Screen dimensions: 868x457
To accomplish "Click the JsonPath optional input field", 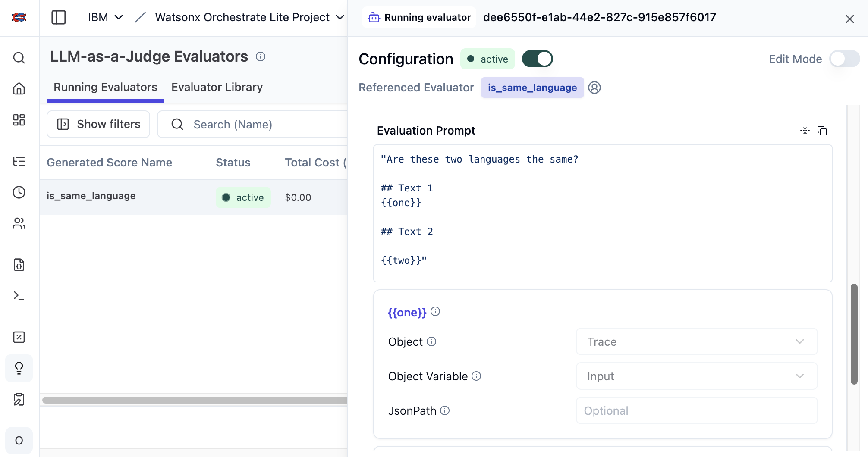I will 696,411.
